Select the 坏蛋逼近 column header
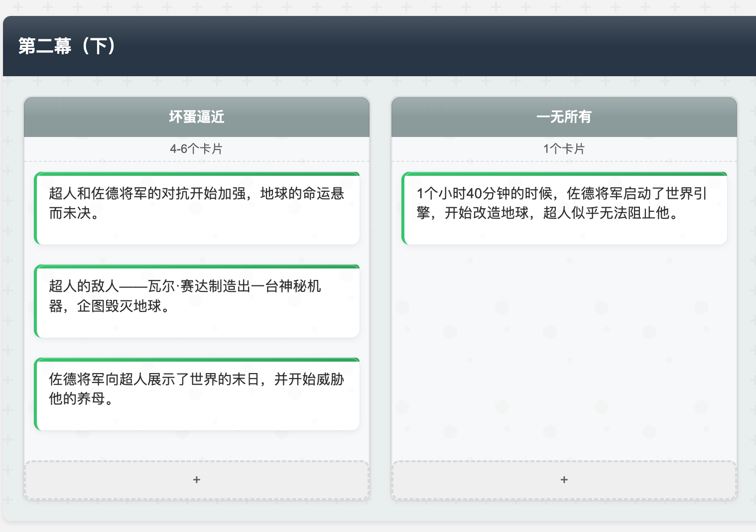 [196, 117]
